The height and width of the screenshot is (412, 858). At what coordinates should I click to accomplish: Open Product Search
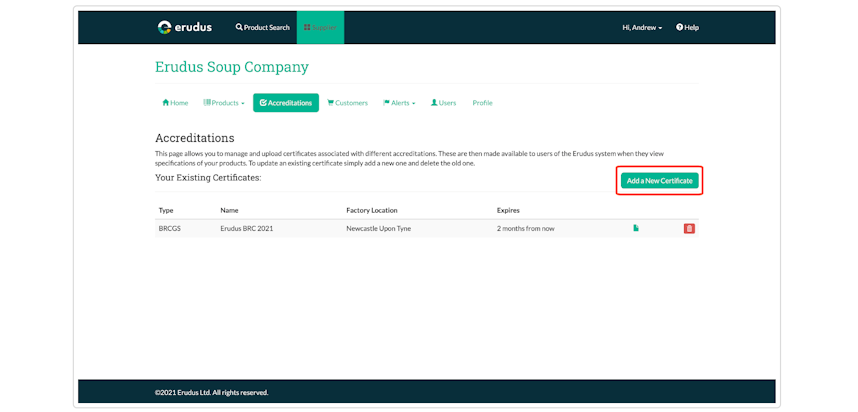[x=263, y=27]
